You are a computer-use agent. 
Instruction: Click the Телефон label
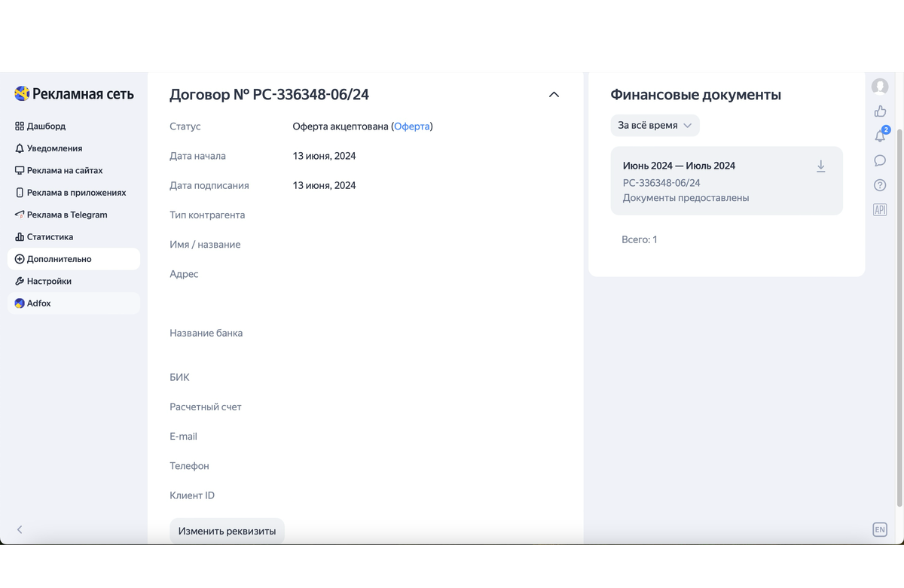189,466
